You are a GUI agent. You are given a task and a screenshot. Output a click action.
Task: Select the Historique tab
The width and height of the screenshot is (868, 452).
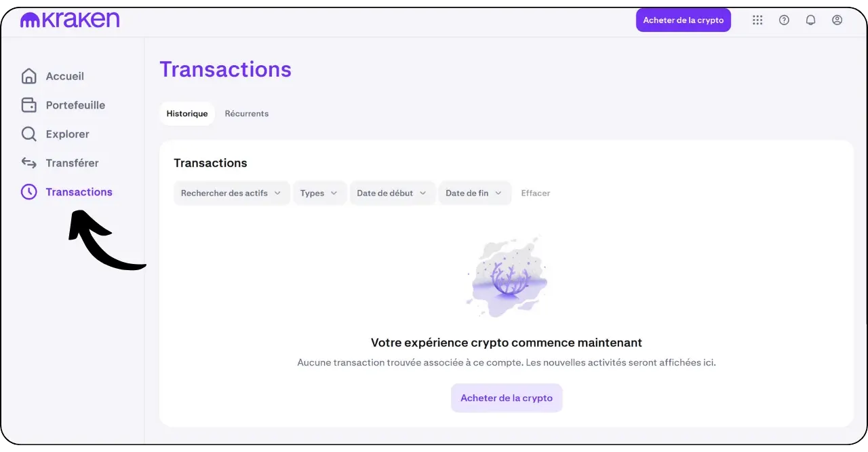pos(187,114)
